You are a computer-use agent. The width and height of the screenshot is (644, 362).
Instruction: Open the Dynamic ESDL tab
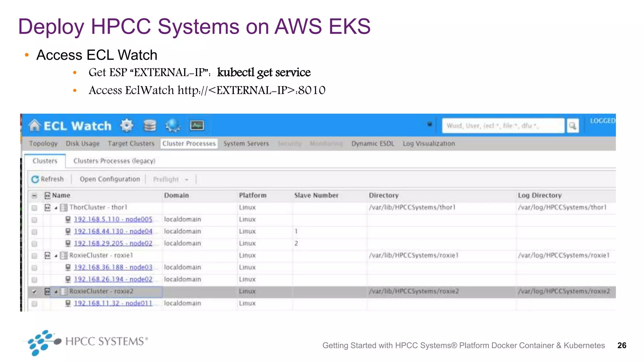pos(373,144)
